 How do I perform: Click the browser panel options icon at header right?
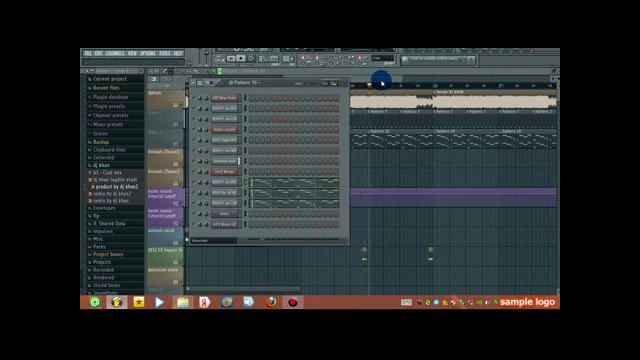[141, 71]
